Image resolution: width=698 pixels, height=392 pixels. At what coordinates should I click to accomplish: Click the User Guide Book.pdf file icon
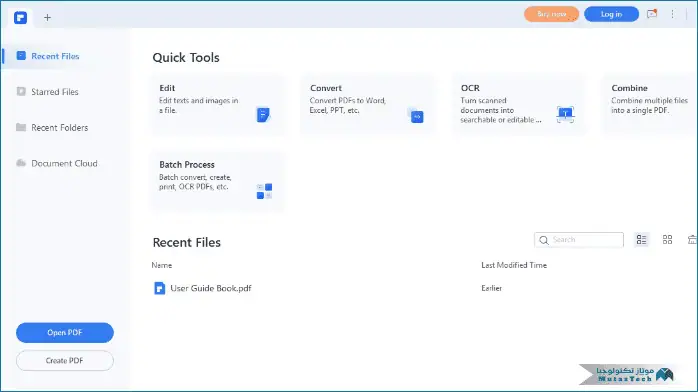coord(159,288)
